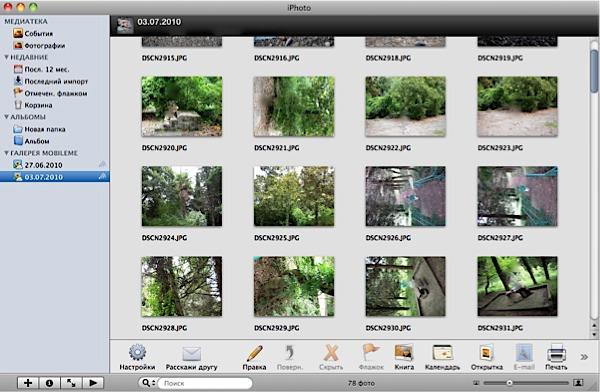The image size is (600, 392).
Task: Focus the Поиск search field
Action: click(205, 383)
